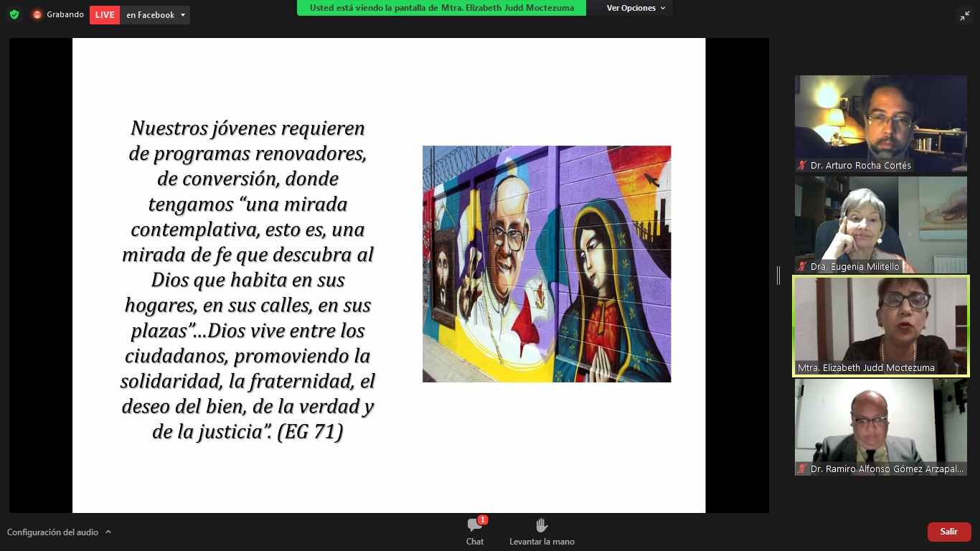Click the '(EG 71)' citation text
Viewport: 980px width, 551px height.
tap(310, 432)
